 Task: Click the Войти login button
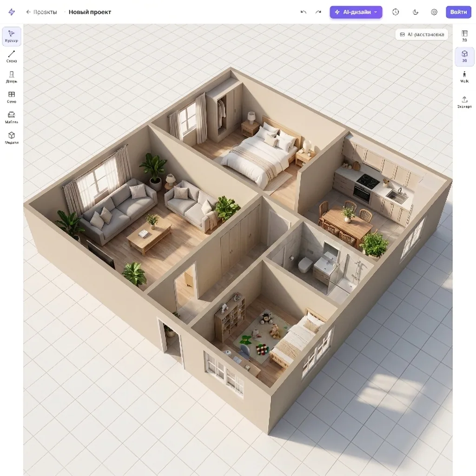tap(458, 12)
